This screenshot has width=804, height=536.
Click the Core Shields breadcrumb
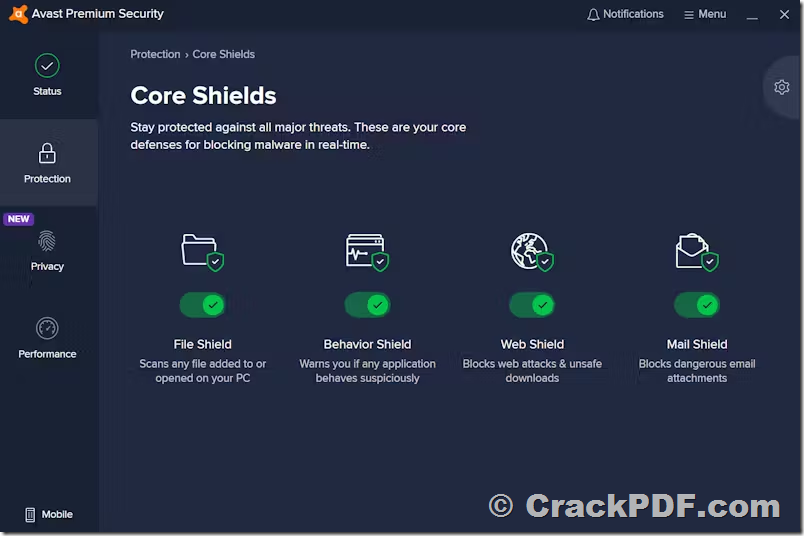224,54
